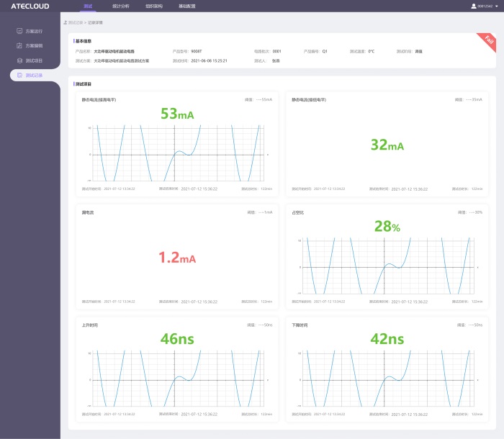Viewport: 504px width, 439px height.
Task: Click the 占空比 card title
Action: [297, 212]
